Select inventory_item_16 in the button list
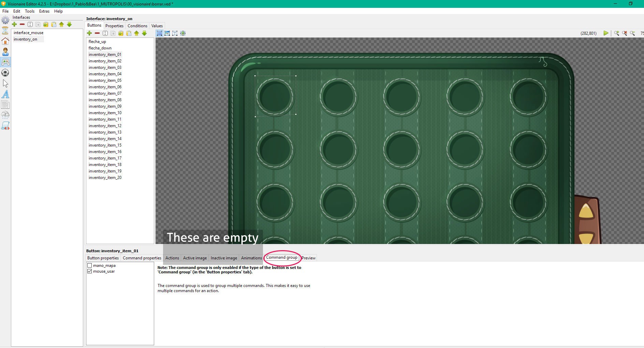This screenshot has height=348, width=644. coord(105,152)
